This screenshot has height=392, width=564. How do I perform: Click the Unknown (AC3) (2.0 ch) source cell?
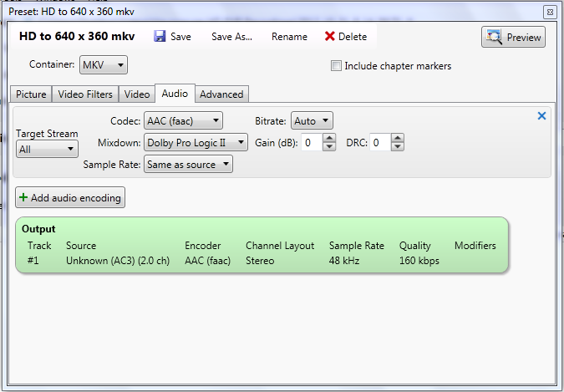tap(118, 261)
